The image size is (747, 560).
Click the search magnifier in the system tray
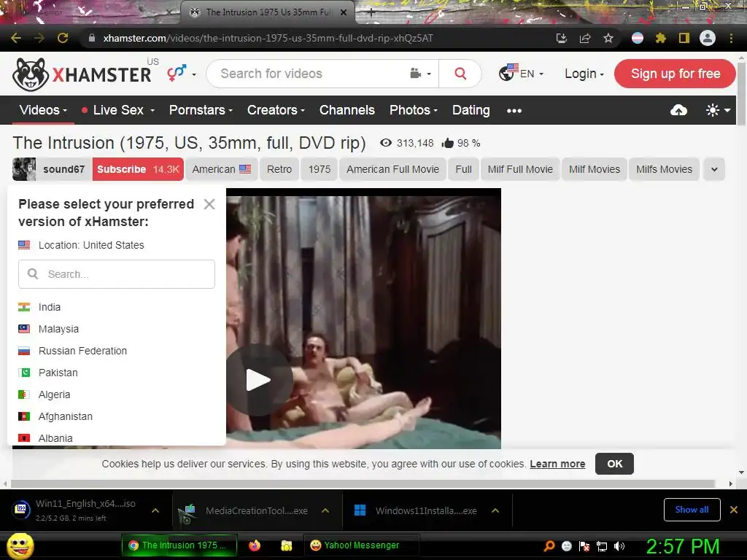coord(549,546)
